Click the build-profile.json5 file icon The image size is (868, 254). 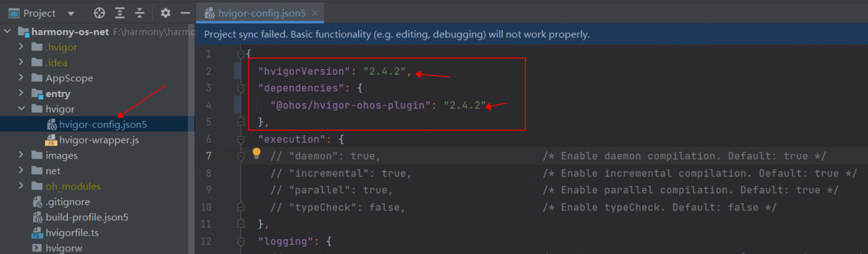pos(37,217)
